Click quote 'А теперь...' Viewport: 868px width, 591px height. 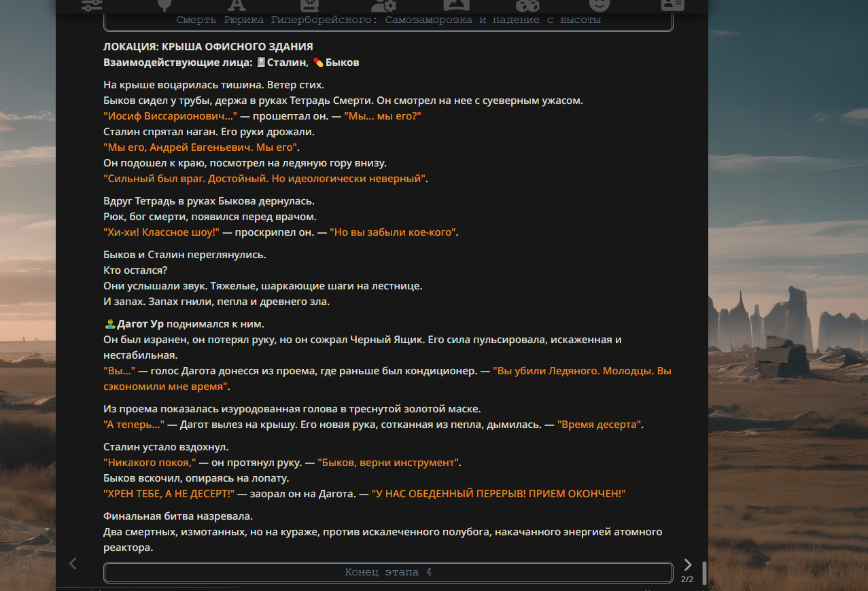coord(134,425)
